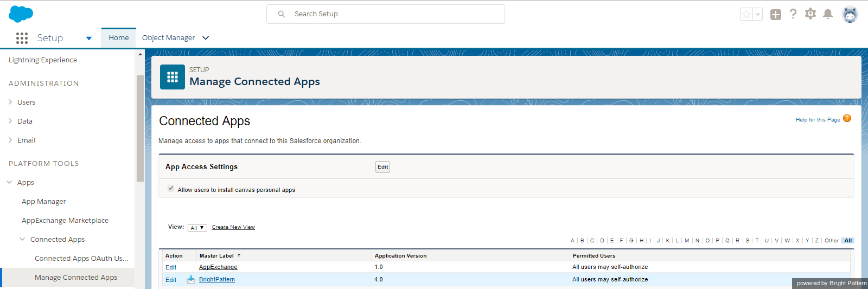Open Connected Apps OAuth Usage item

click(x=81, y=258)
